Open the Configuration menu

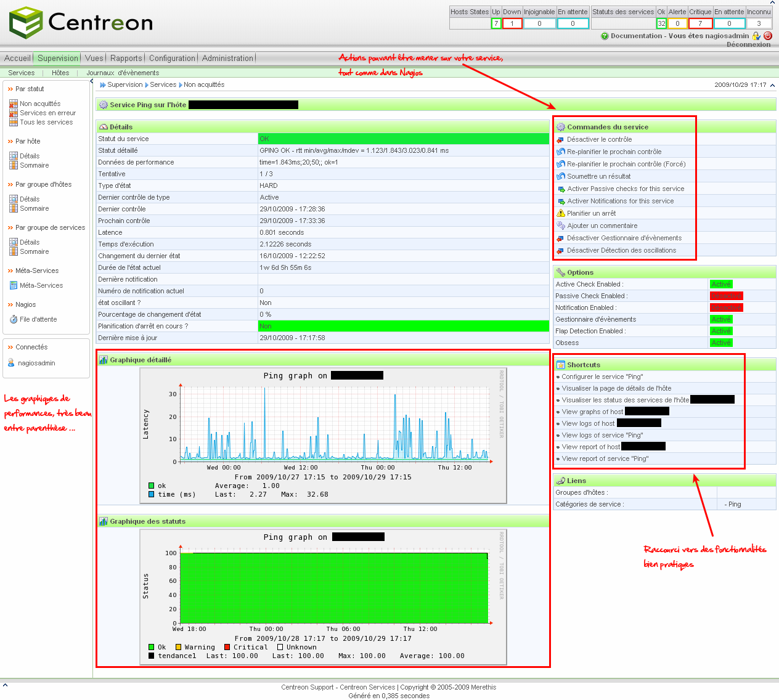[x=172, y=58]
